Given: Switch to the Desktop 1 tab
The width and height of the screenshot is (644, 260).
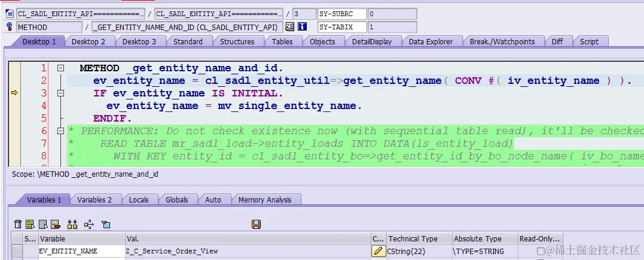Looking at the screenshot, I should pos(39,41).
